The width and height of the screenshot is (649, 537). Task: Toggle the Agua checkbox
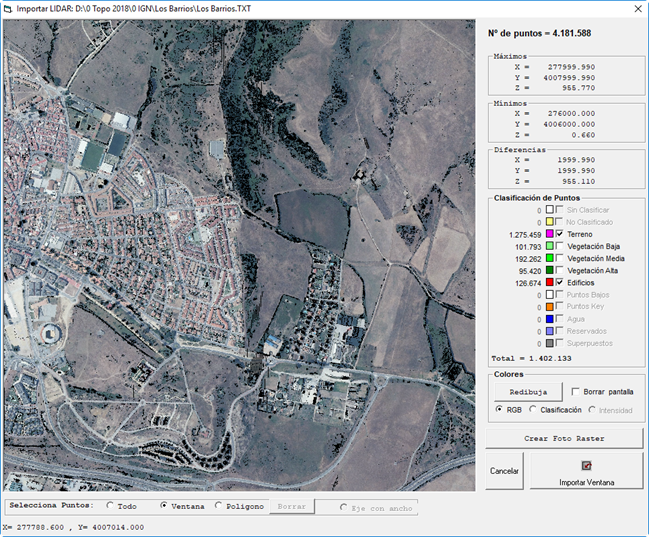point(560,318)
